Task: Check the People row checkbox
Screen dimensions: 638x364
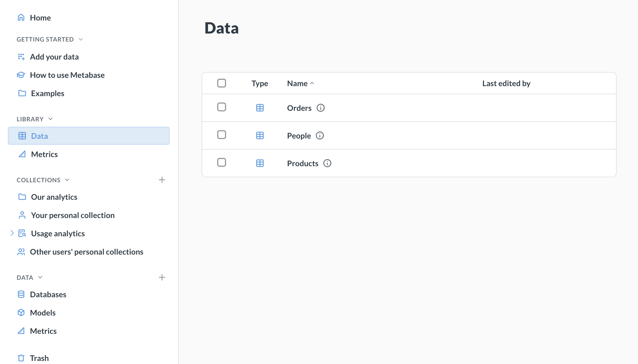Action: (221, 135)
